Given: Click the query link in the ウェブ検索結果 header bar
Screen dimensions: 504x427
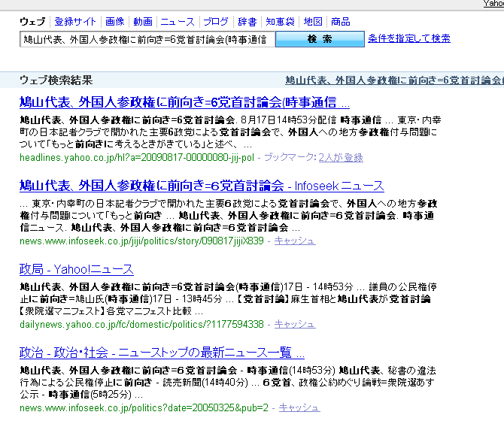Looking at the screenshot, I should [x=394, y=80].
